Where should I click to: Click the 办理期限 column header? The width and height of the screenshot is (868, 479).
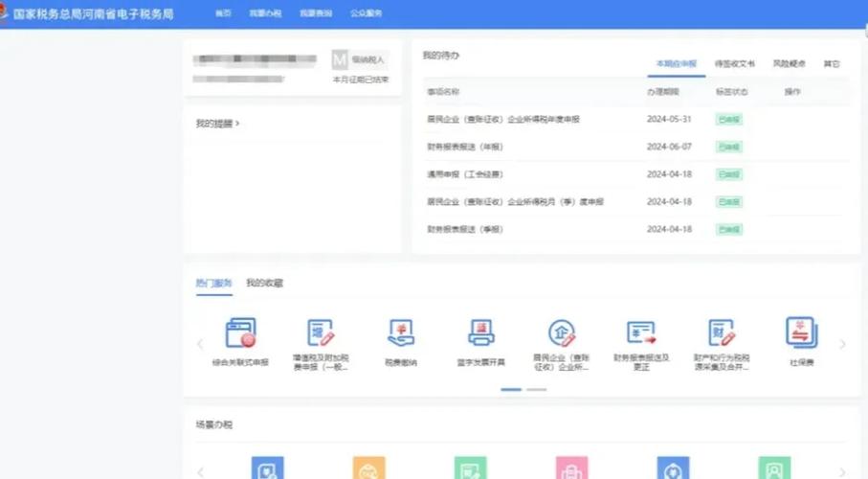pyautogui.click(x=663, y=91)
